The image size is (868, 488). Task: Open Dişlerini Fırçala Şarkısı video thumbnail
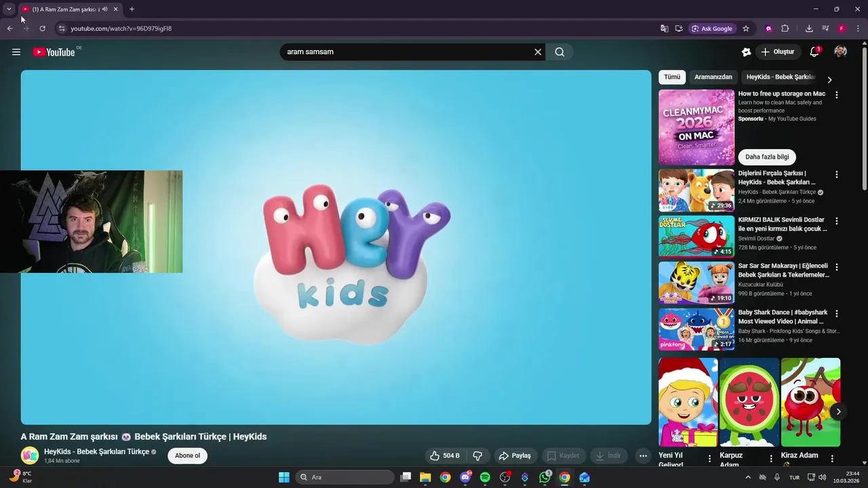(696, 190)
